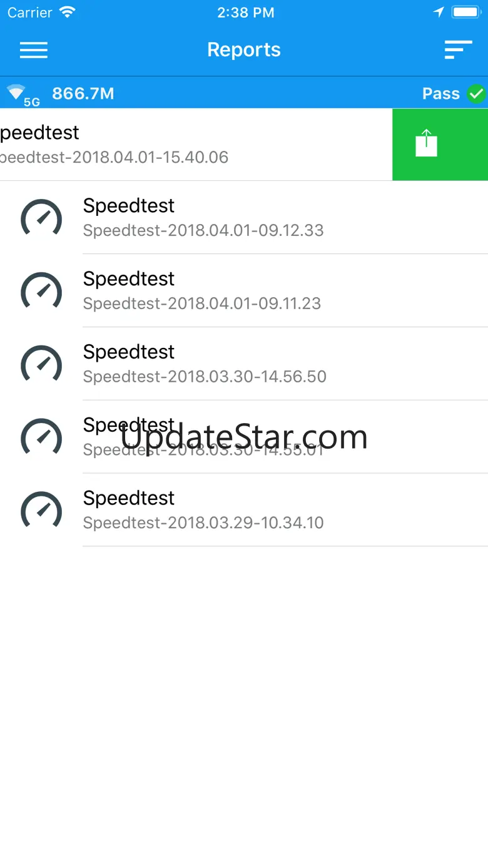Tap the gauge icon for Speedtest 09.11.23
Screen dimensions: 488x868
(41, 291)
